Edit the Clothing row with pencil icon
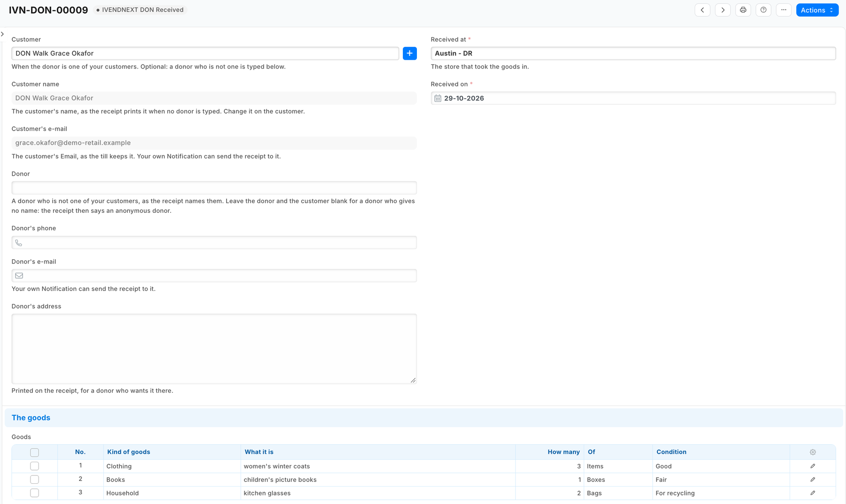The height and width of the screenshot is (504, 846). coord(813,466)
